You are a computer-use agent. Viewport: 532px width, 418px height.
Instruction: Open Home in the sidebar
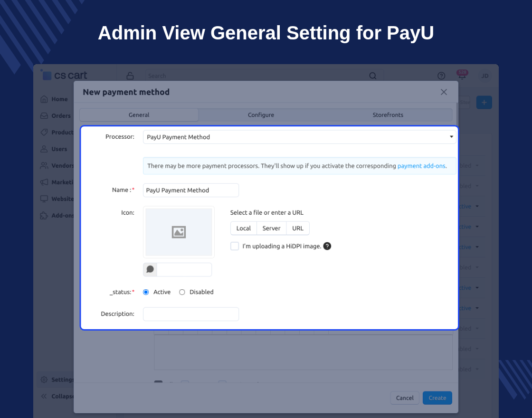click(54, 99)
